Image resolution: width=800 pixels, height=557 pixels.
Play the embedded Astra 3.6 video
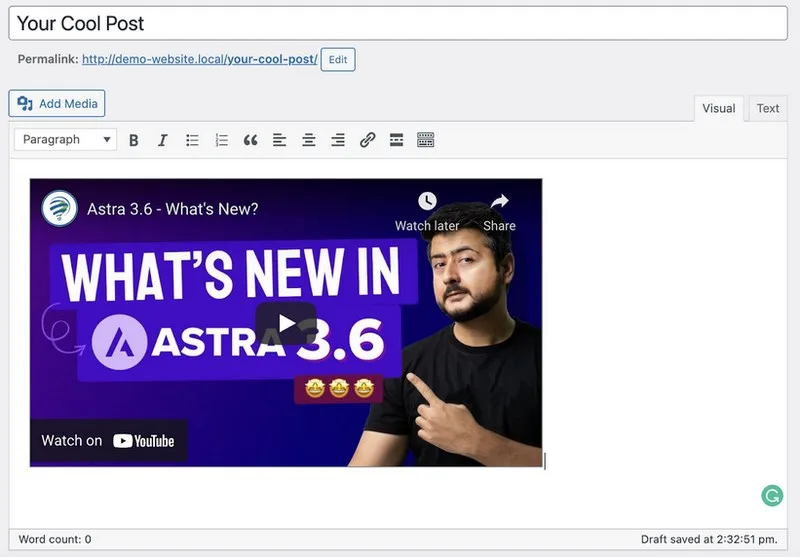click(286, 323)
